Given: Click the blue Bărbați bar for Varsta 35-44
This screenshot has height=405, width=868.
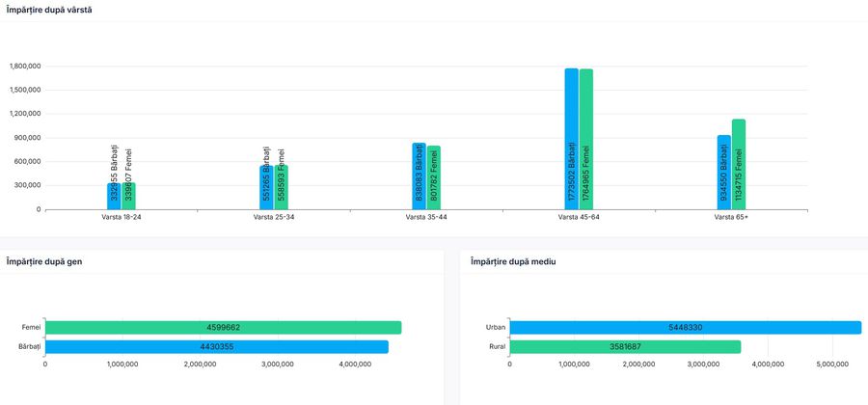Looking at the screenshot, I should [x=419, y=176].
